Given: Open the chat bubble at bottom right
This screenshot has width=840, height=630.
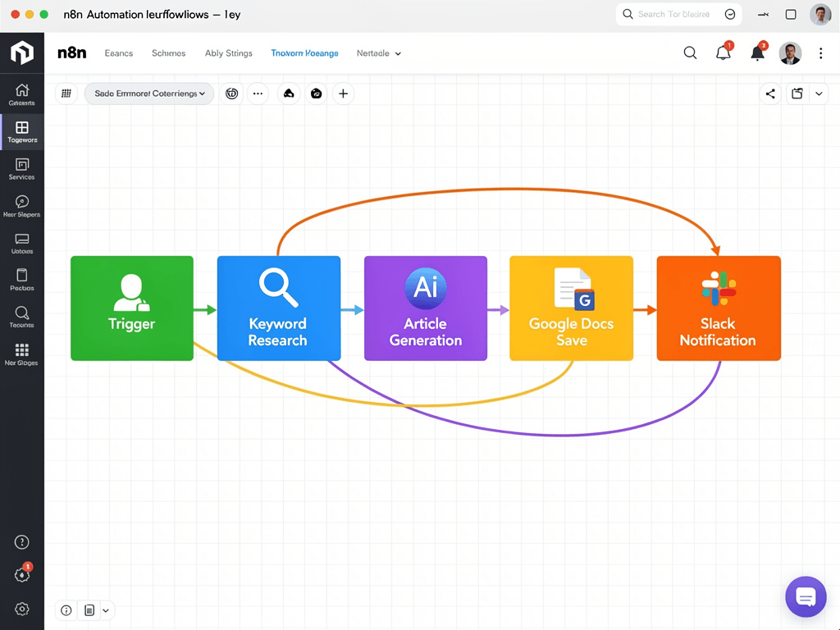Looking at the screenshot, I should click(806, 596).
